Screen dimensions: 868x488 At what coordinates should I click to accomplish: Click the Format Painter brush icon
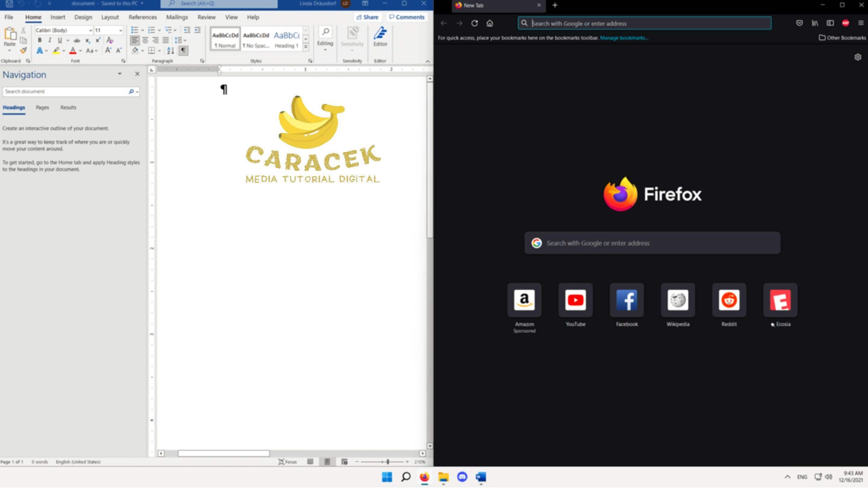coord(23,50)
